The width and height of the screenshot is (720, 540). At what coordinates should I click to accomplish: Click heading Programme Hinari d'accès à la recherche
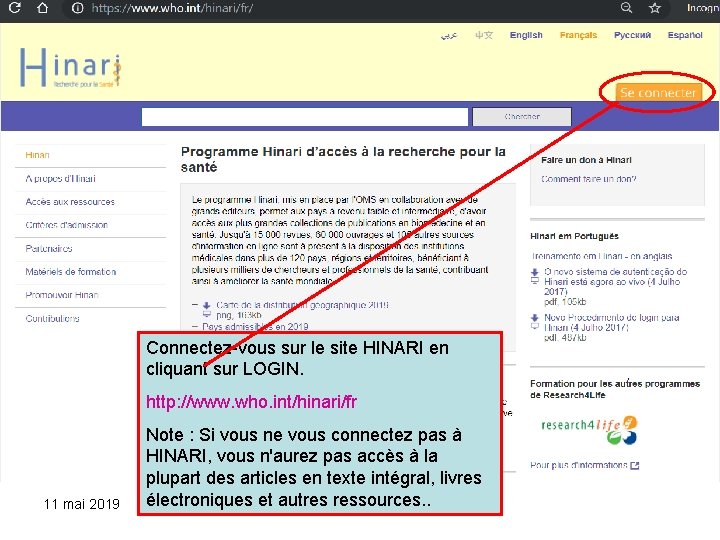tap(343, 159)
